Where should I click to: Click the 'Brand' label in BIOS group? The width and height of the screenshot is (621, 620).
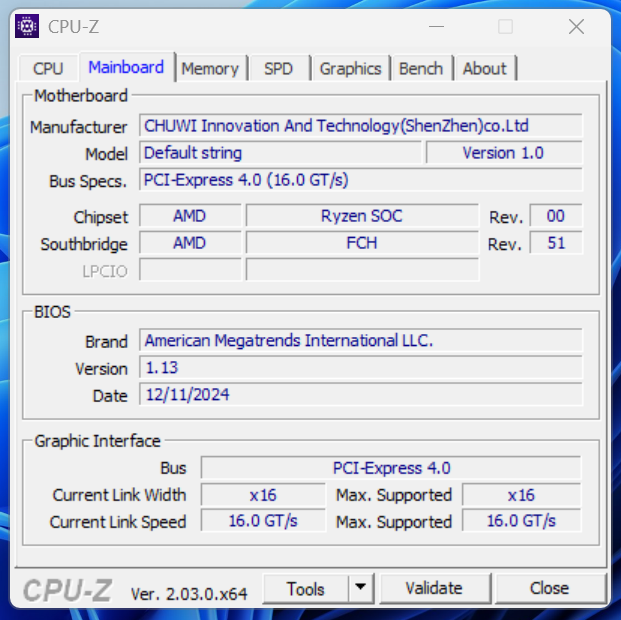tap(107, 342)
